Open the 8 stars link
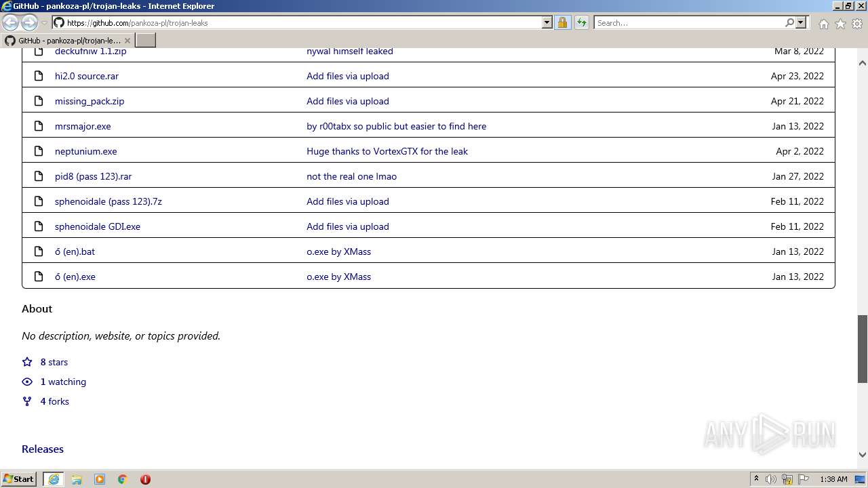The image size is (868, 488). [54, 362]
